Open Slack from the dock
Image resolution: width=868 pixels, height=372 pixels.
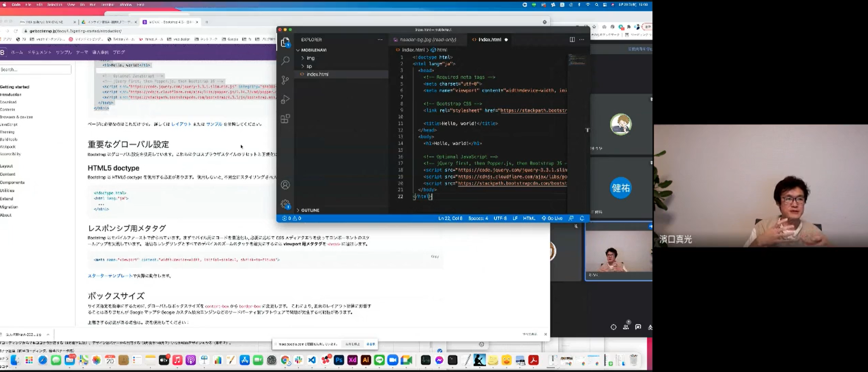[x=298, y=360]
